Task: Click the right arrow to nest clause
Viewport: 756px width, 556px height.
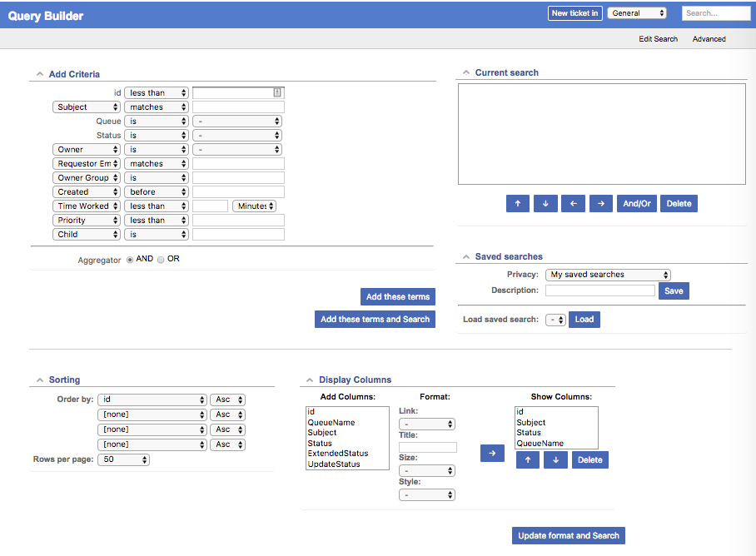Action: point(600,203)
